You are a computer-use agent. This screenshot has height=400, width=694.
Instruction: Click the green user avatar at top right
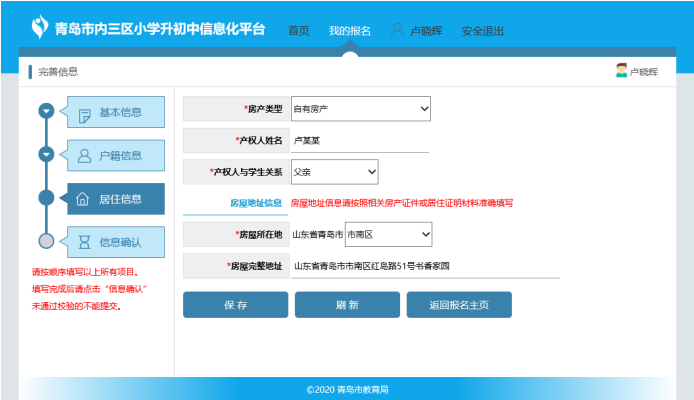[x=622, y=70]
